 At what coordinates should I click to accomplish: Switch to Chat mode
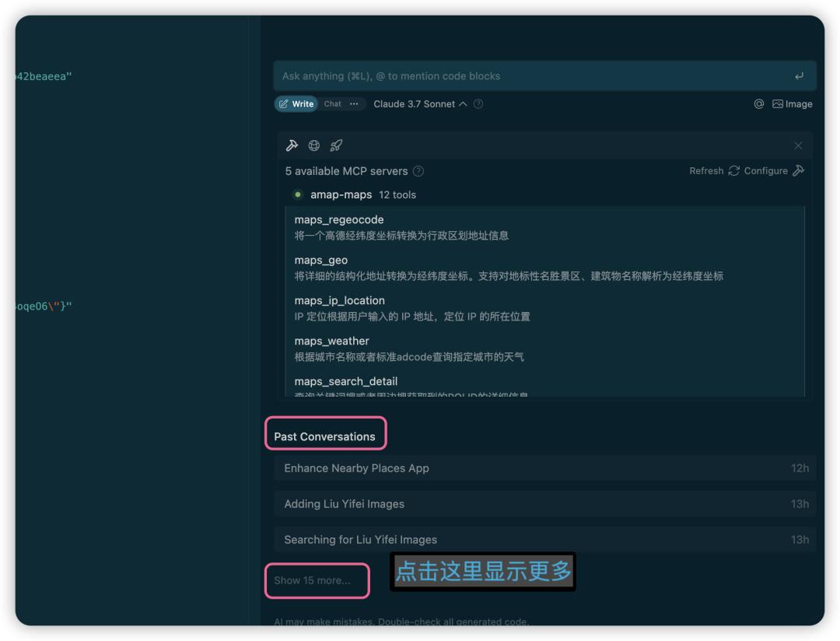point(333,104)
